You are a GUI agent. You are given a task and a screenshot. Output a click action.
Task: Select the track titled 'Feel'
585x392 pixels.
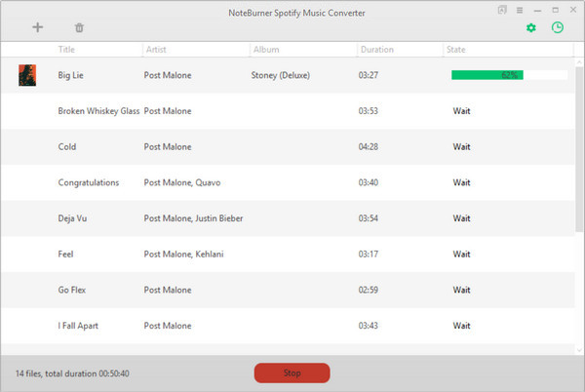65,254
